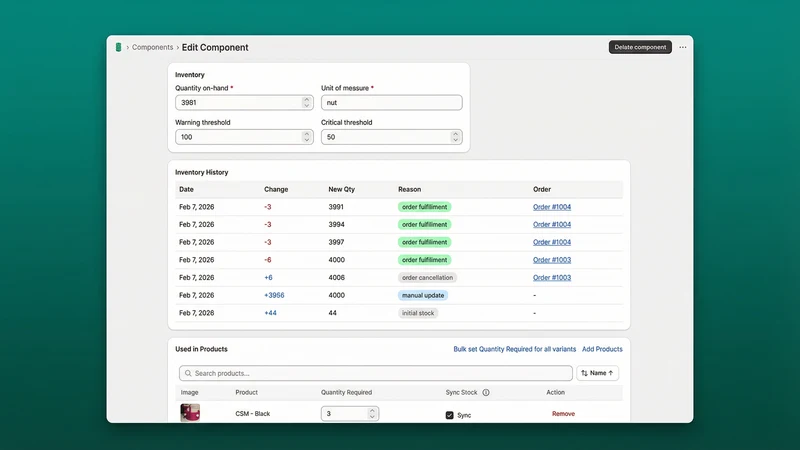Viewport: 800px width, 450px height.
Task: Focus the Quantity Required field for CSM - Black
Action: 349,413
